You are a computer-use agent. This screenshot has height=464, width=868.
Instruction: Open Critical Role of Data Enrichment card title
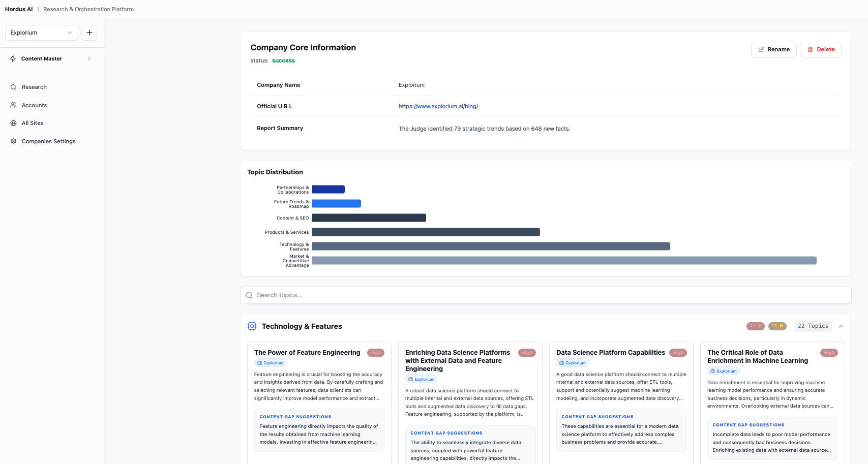click(758, 357)
